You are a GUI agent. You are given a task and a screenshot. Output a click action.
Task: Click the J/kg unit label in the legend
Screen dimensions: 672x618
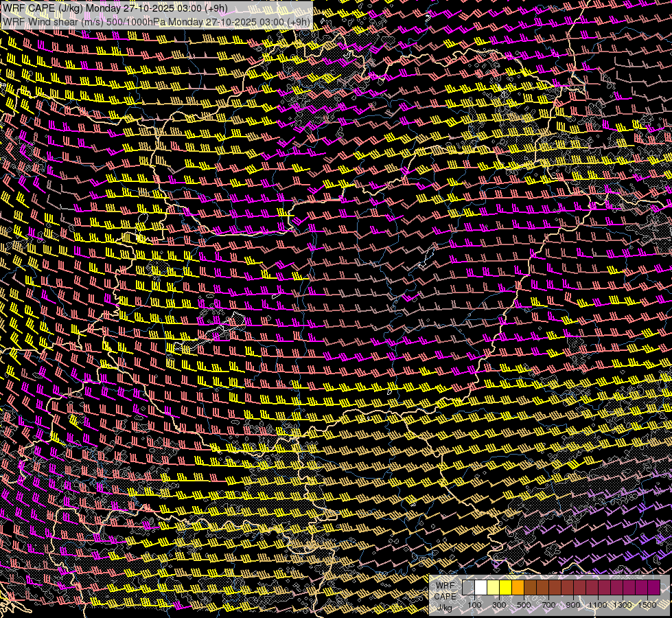click(444, 608)
